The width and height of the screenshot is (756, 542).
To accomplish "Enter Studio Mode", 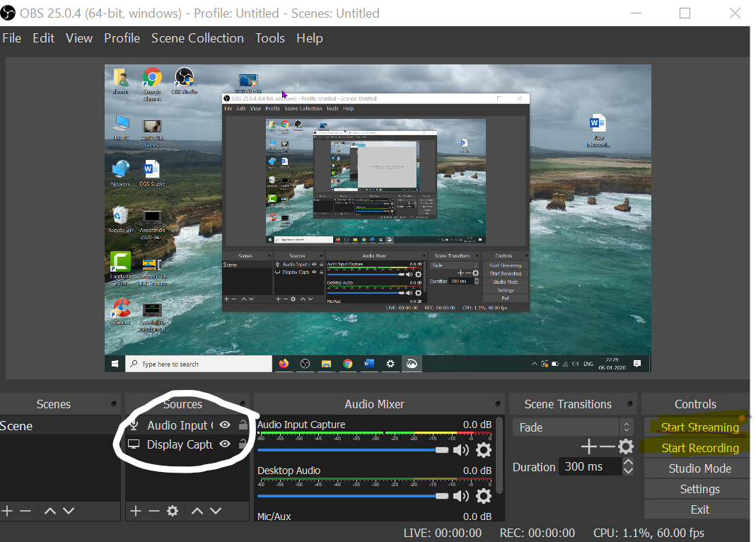I will (699, 468).
